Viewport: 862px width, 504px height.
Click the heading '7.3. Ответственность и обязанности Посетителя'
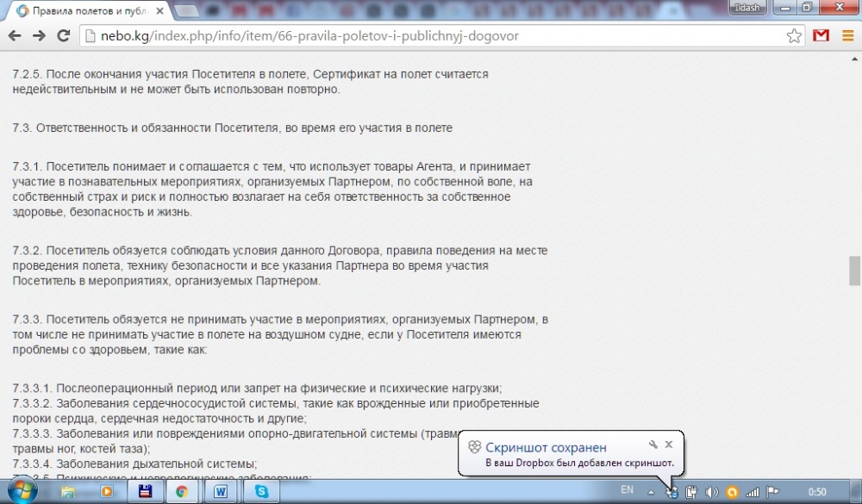click(x=233, y=128)
